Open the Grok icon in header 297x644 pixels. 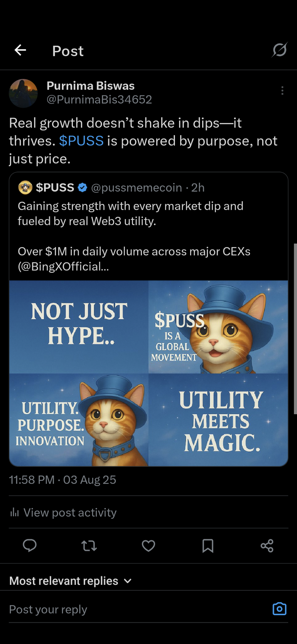point(279,50)
